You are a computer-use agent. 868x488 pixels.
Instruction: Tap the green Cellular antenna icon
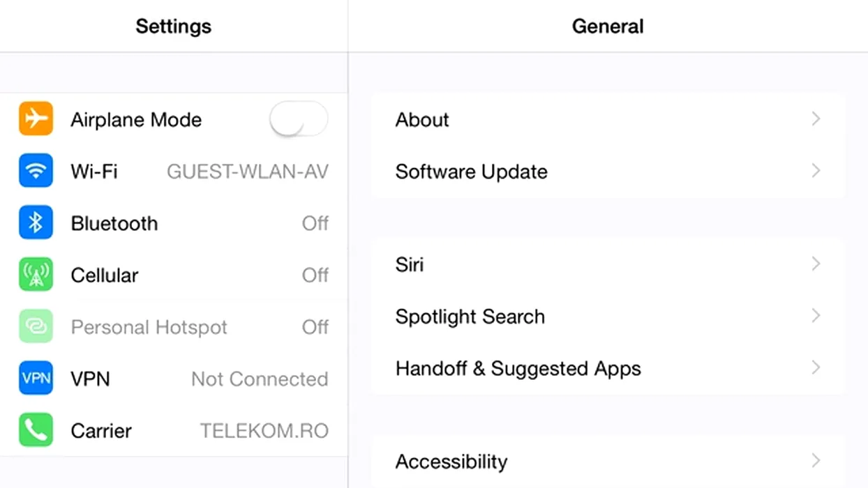tap(36, 275)
